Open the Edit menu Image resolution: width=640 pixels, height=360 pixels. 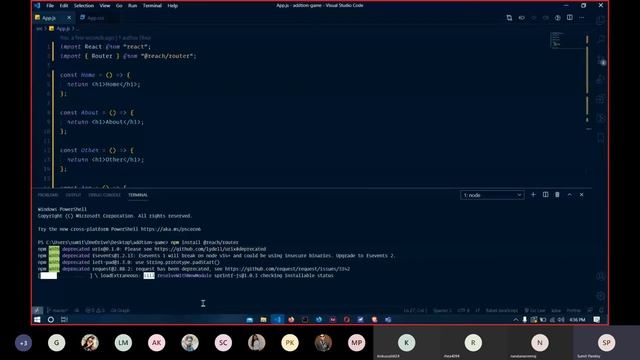click(x=64, y=6)
